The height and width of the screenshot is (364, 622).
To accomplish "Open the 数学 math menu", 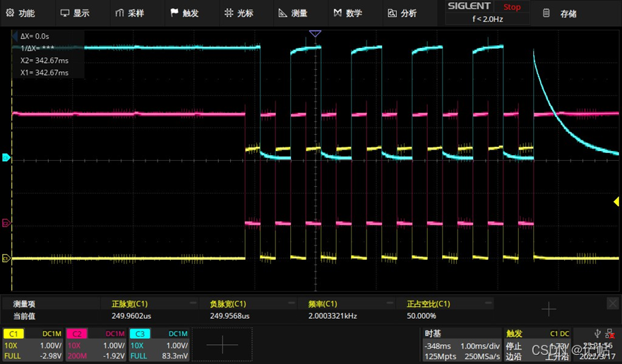I will click(x=348, y=13).
